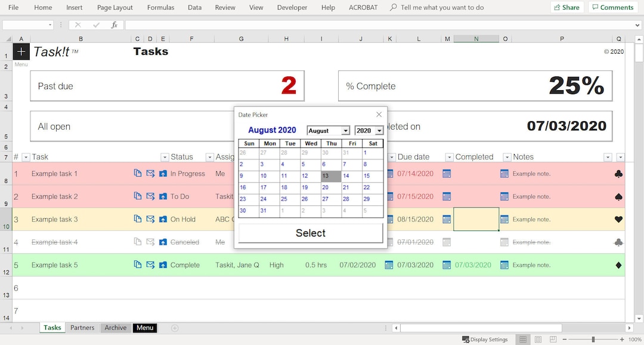
Task: Click heart suit icon on Example task 3 row
Action: point(618,220)
